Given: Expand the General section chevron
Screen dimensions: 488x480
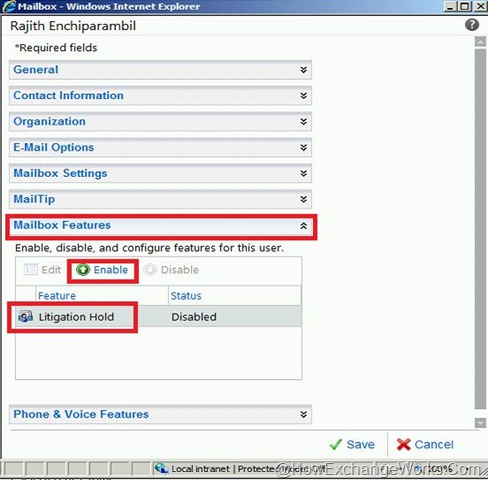Looking at the screenshot, I should 303,70.
